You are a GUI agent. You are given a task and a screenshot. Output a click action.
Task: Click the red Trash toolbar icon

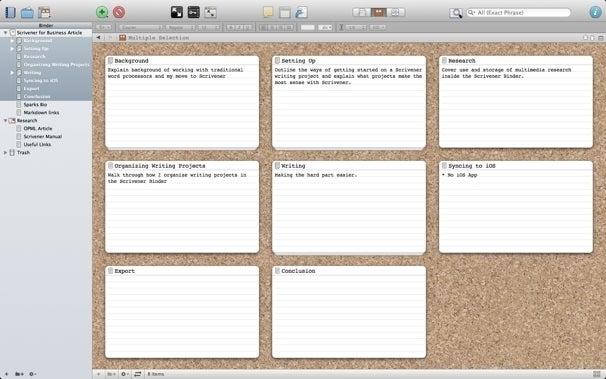tap(119, 12)
